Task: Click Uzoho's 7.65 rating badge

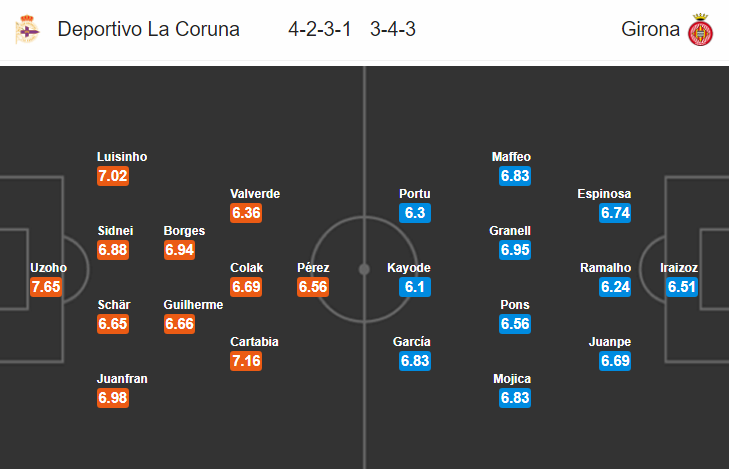Action: 46,287
